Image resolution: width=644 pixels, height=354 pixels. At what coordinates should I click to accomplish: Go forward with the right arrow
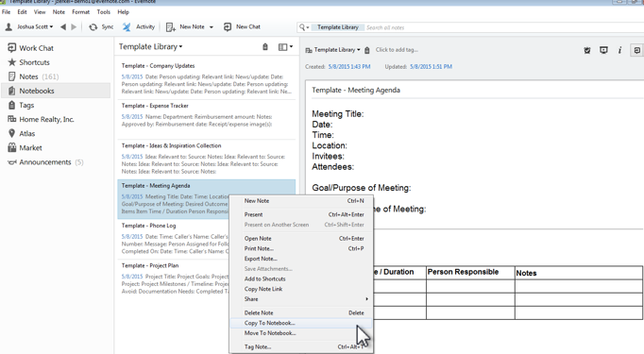74,27
